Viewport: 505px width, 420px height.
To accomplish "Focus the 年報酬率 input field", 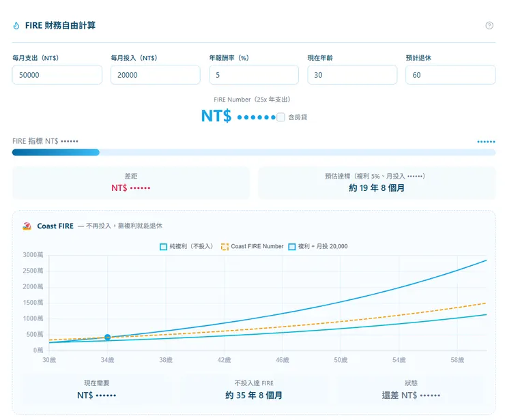I will (254, 75).
